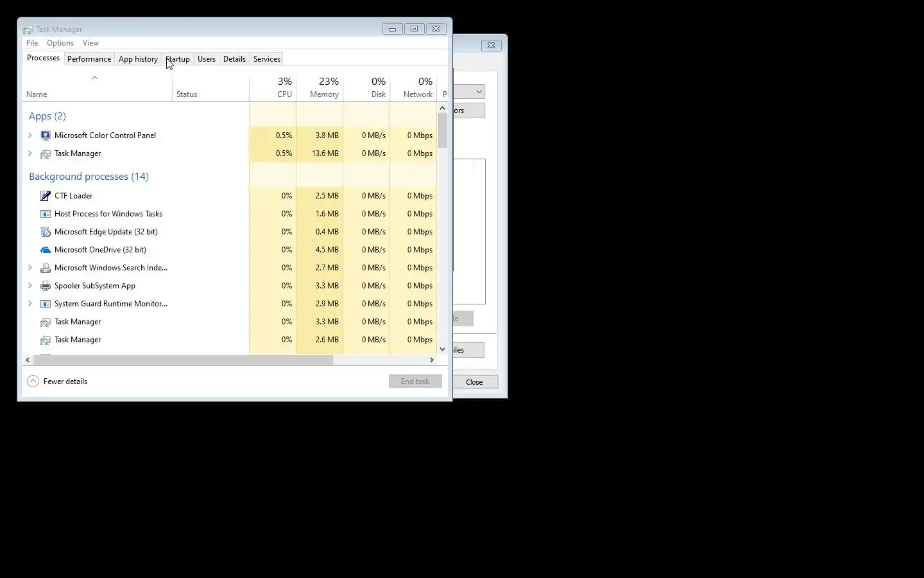Click the Fewer details arrow icon
The height and width of the screenshot is (578, 924).
tap(33, 381)
